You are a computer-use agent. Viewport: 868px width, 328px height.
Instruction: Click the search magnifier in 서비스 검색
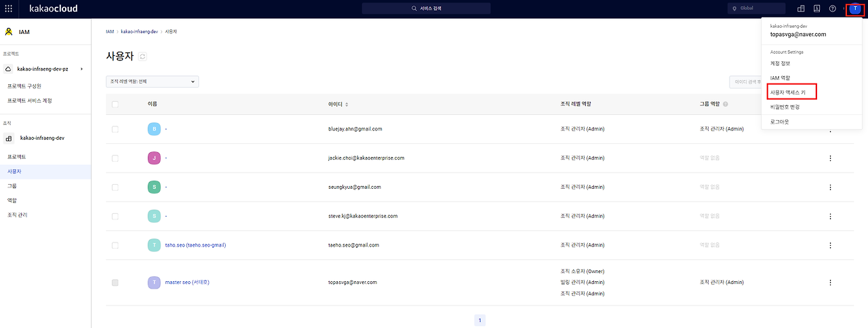(415, 9)
